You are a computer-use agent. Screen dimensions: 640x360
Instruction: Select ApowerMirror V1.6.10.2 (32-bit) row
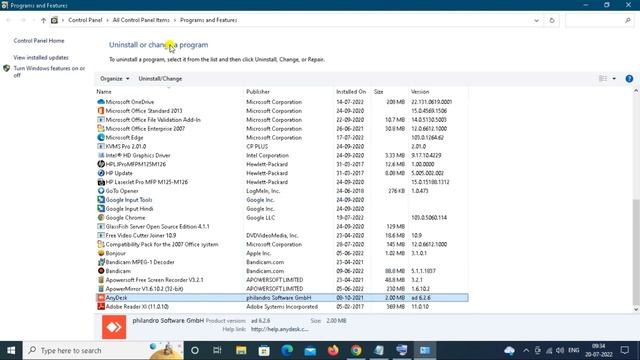click(x=282, y=289)
